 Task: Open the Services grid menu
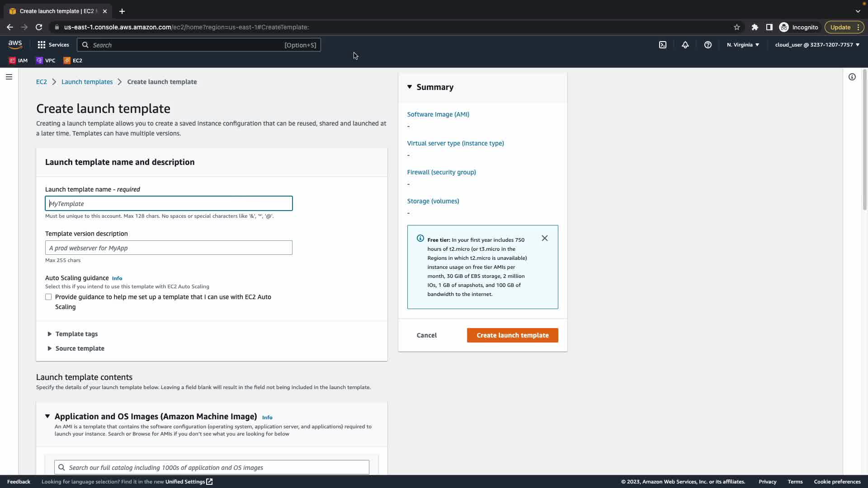53,45
